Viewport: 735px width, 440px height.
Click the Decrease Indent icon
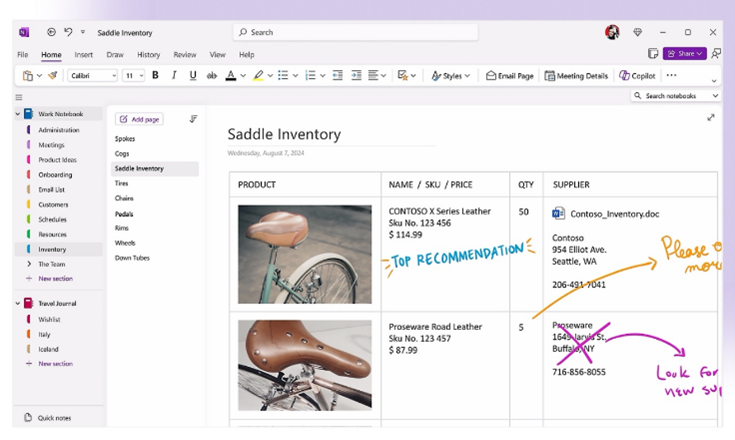click(338, 75)
